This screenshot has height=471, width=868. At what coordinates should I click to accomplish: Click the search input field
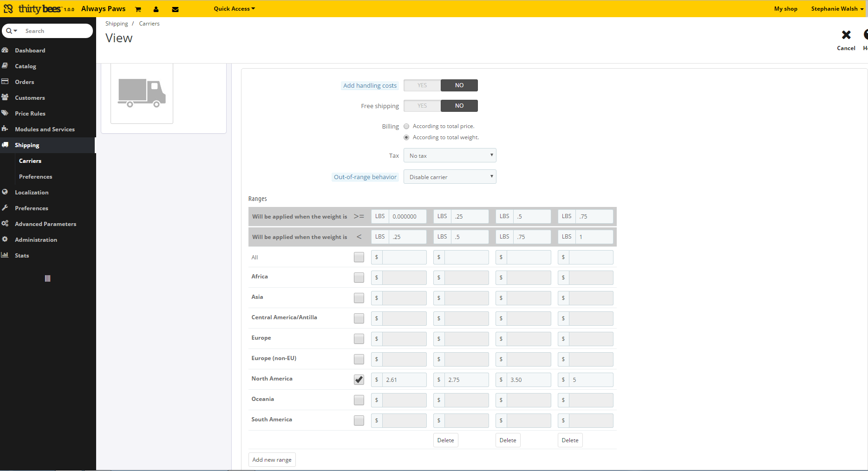tap(57, 31)
